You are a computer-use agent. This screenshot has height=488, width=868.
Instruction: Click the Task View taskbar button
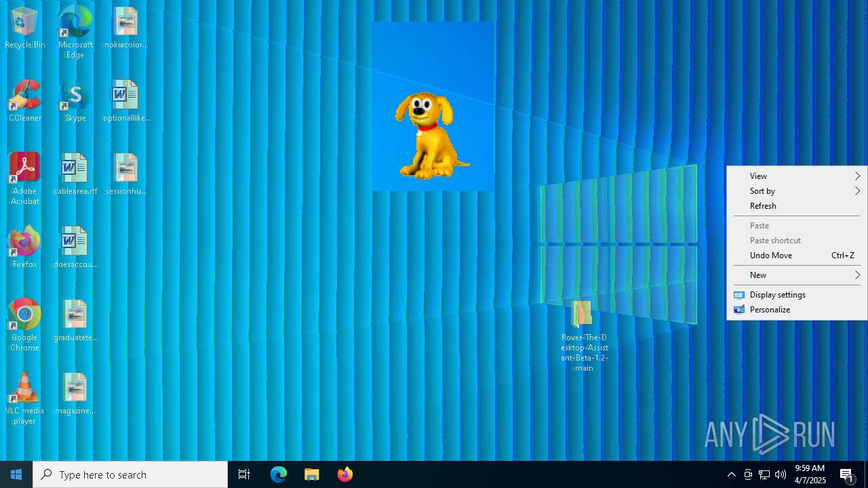244,474
